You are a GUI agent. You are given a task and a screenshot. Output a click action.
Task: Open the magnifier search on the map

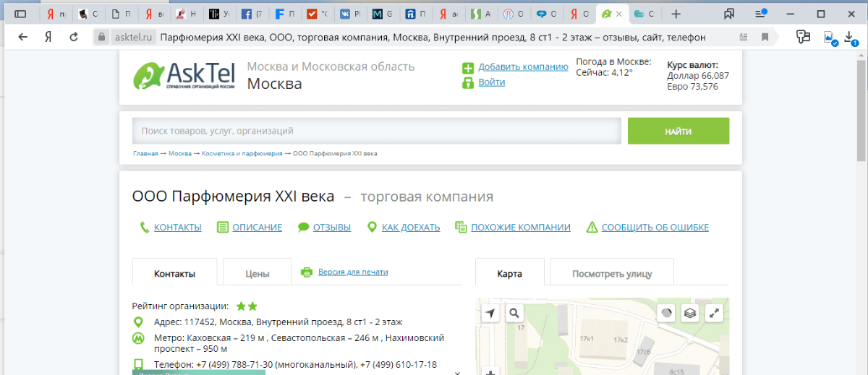tap(514, 313)
